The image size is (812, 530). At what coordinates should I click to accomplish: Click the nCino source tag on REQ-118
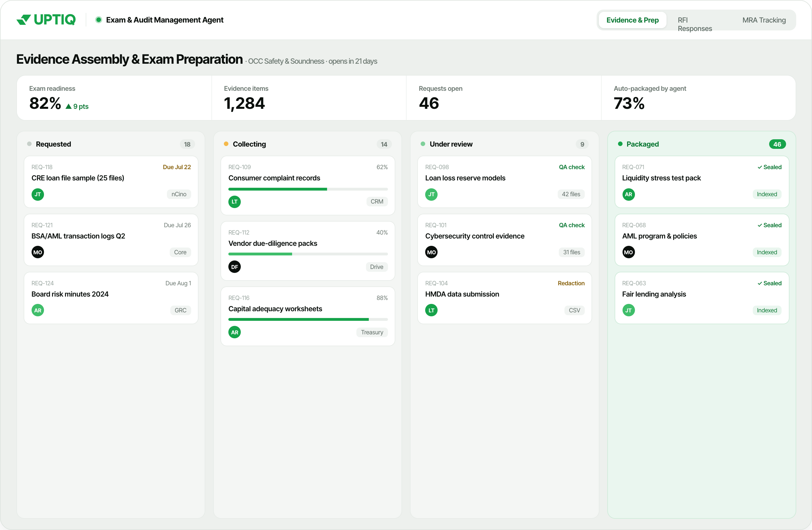click(x=179, y=195)
